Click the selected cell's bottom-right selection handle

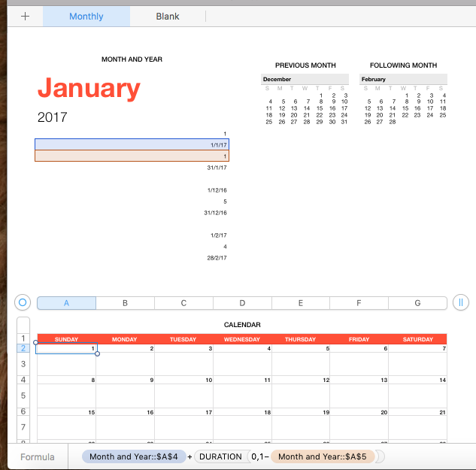(97, 353)
